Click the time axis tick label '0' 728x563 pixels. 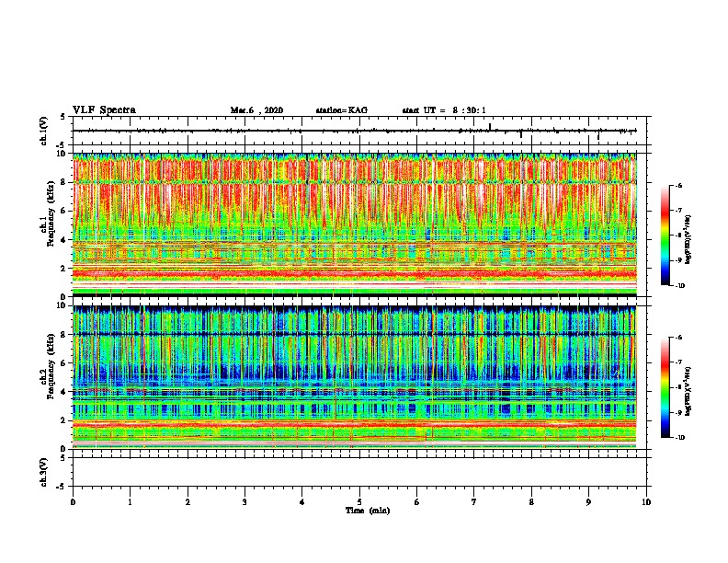[x=73, y=502]
